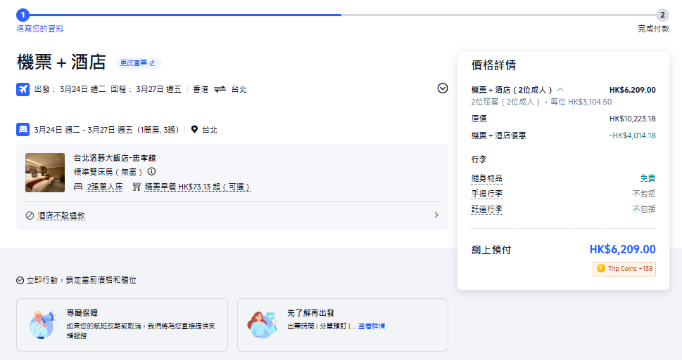Screen dimensions: 682x360
Task: Expand flight details with circled chevron
Action: click(x=442, y=88)
